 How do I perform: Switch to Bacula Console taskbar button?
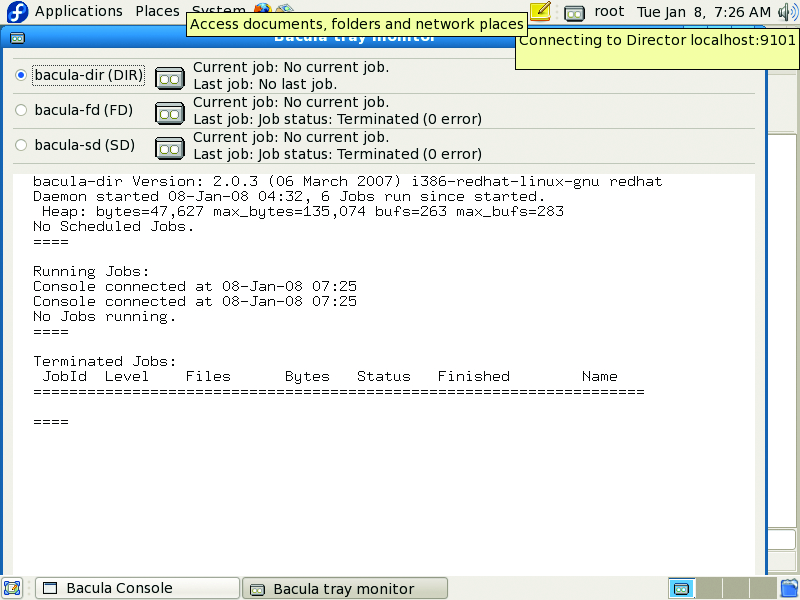(x=137, y=588)
